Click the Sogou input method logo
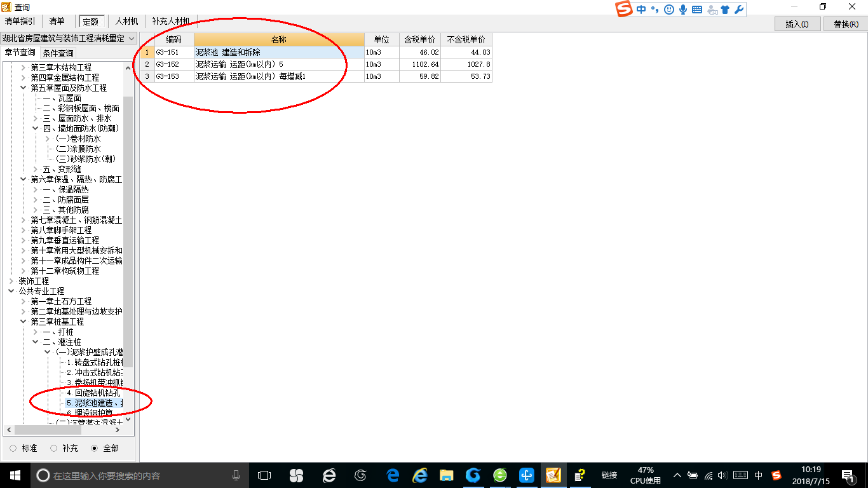The width and height of the screenshot is (868, 488). (624, 9)
